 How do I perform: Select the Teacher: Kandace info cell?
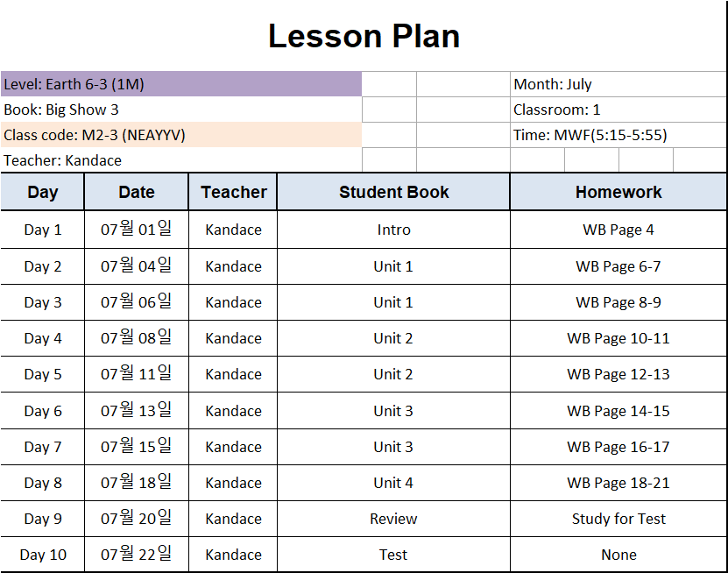(181, 160)
